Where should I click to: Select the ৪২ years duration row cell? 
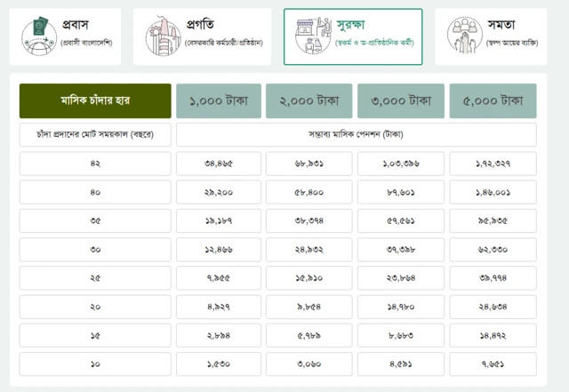point(95,164)
